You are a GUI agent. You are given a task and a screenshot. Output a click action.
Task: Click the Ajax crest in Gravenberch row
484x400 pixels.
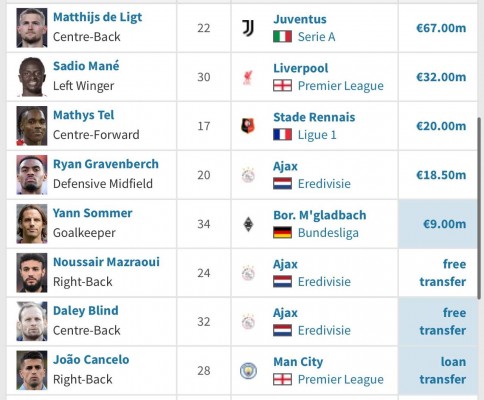248,175
